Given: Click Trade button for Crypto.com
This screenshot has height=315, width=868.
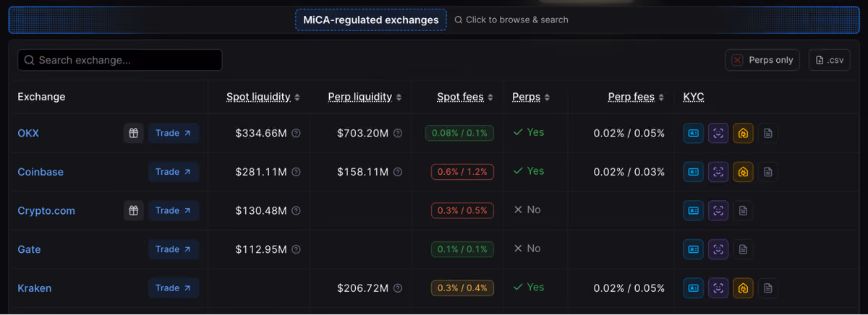Looking at the screenshot, I should pyautogui.click(x=174, y=210).
